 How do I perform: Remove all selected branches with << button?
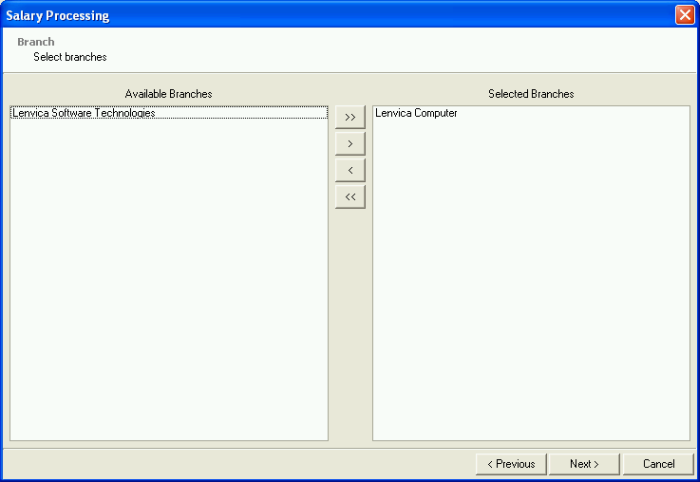pyautogui.click(x=350, y=197)
